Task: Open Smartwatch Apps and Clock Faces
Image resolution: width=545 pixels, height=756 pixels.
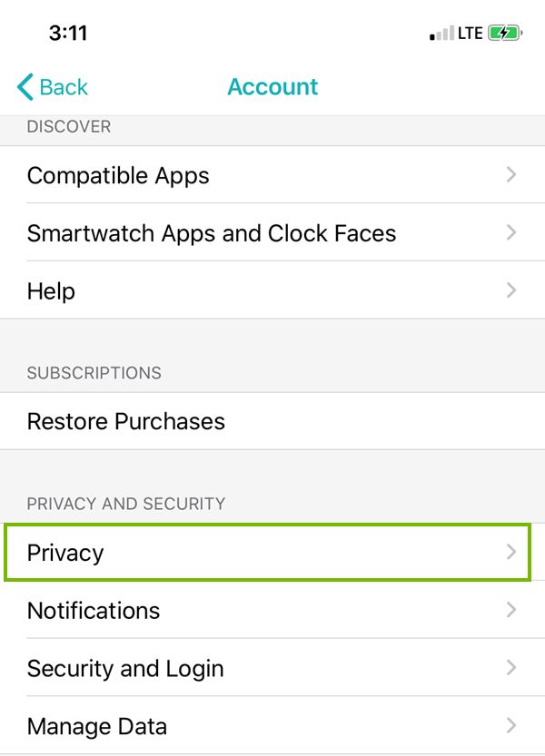Action: point(212,233)
